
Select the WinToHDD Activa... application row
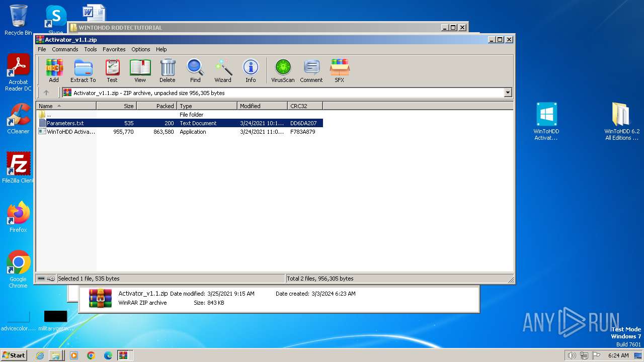[x=180, y=132]
